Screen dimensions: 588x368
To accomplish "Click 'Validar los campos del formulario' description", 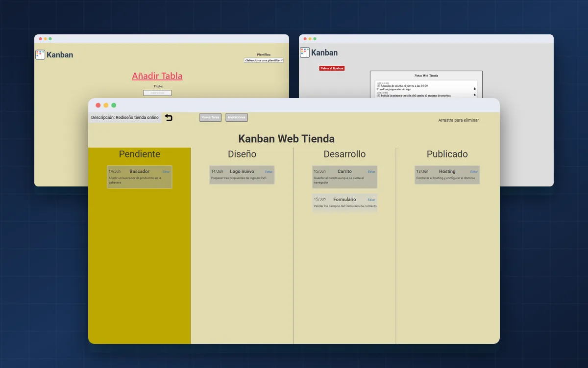I will click(345, 206).
